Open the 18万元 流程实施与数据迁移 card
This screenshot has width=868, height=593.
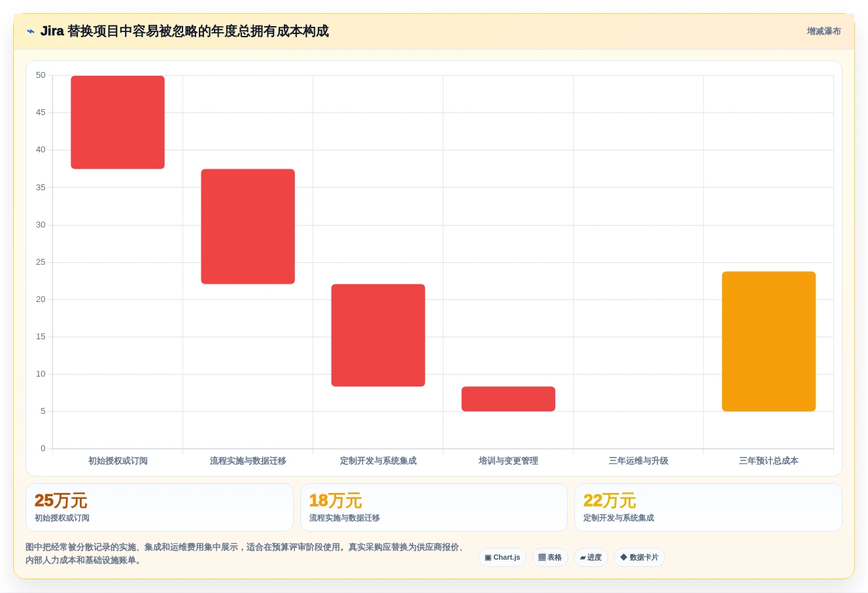pos(434,507)
